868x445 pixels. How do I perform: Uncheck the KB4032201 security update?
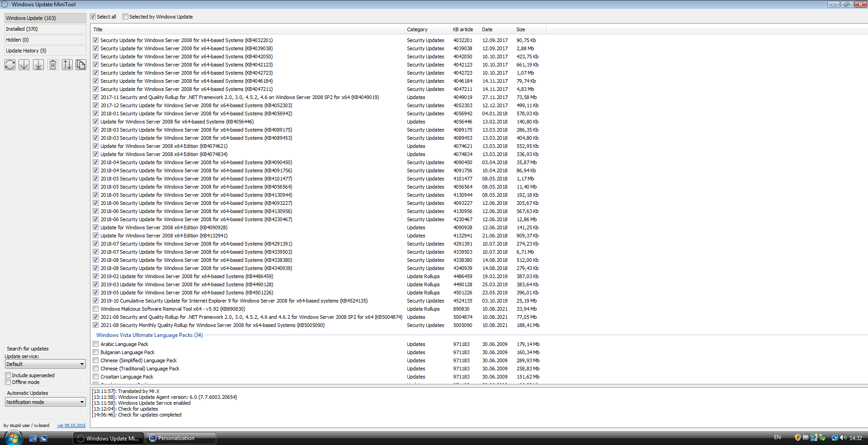click(96, 40)
